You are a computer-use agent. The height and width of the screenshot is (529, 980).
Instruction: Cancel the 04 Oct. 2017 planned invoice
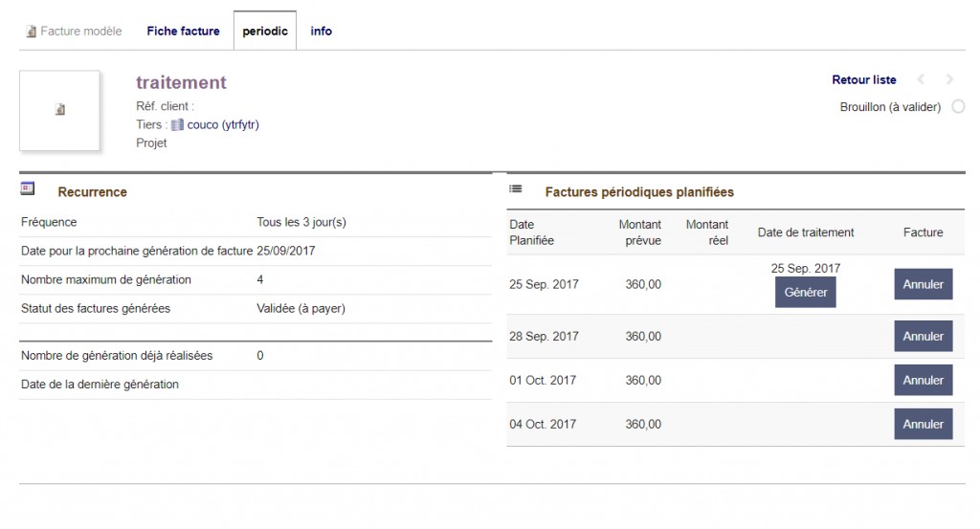[924, 424]
